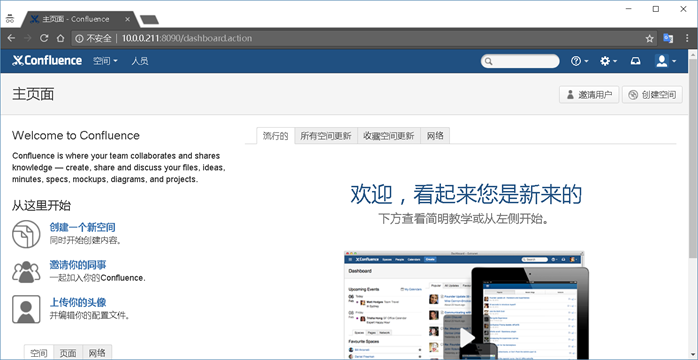The width and height of the screenshot is (698, 360).
Task: Bookmark this page with star icon
Action: coord(649,38)
